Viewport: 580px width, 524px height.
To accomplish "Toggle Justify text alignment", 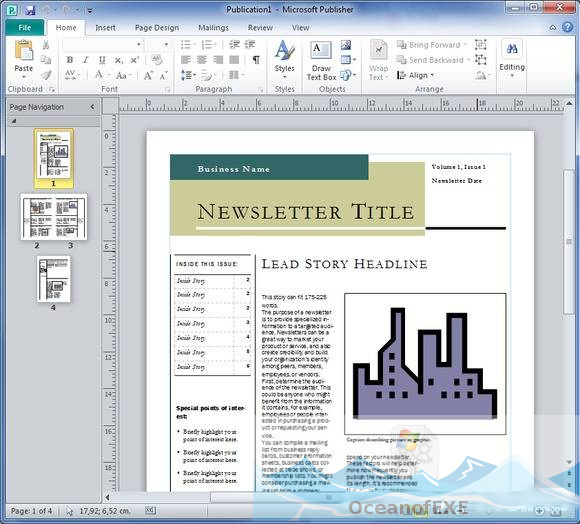I will [234, 60].
